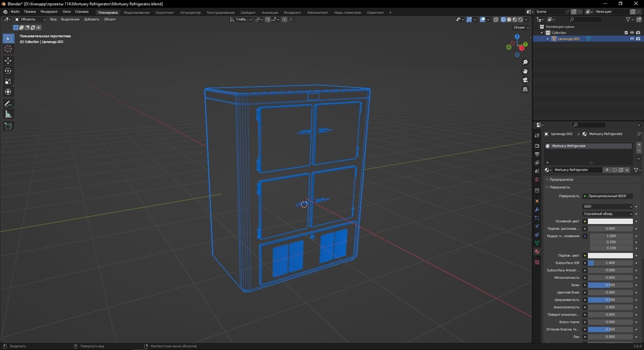Open the Modifiers wrench tab

(537, 210)
